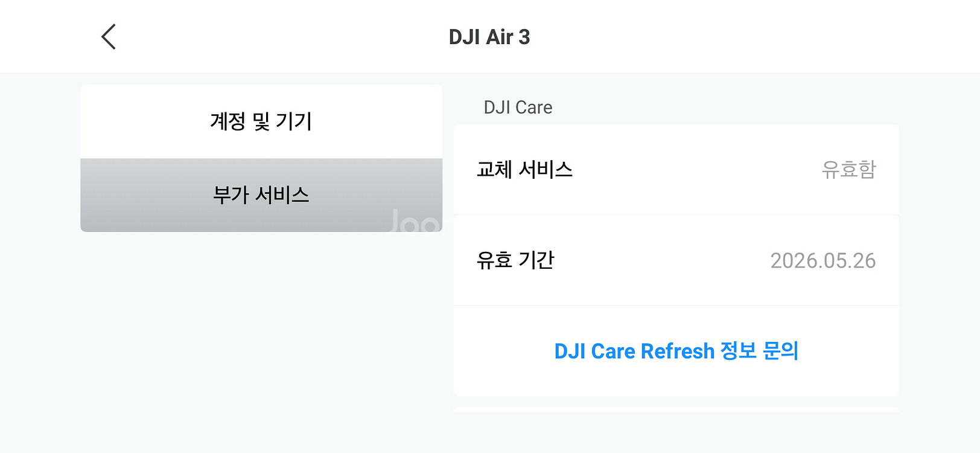Click the number 3 in the title
980x453 pixels.
coord(524,37)
